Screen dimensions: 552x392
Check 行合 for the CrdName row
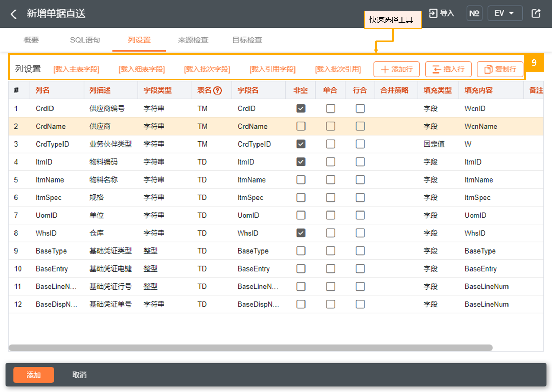click(x=360, y=126)
